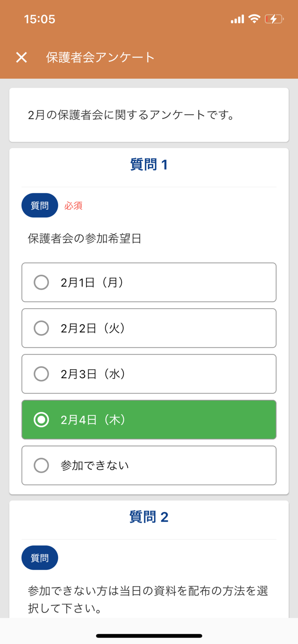The width and height of the screenshot is (298, 644).
Task: Pick 2月3日（水）for the parents meeting
Action: pyautogui.click(x=149, y=374)
